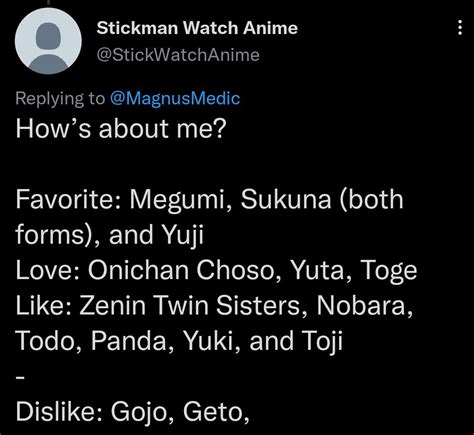Click the "Replying to" label text
Screen dimensions: 474x435
[x=60, y=99]
